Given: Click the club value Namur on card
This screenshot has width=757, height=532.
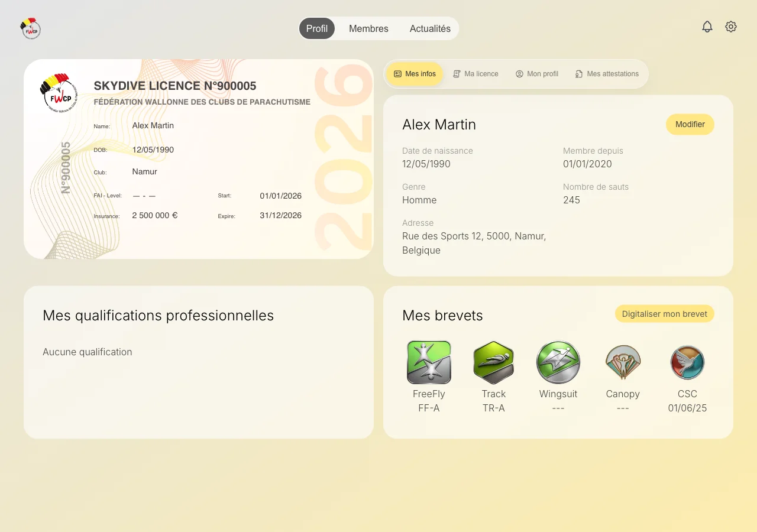Looking at the screenshot, I should point(145,171).
